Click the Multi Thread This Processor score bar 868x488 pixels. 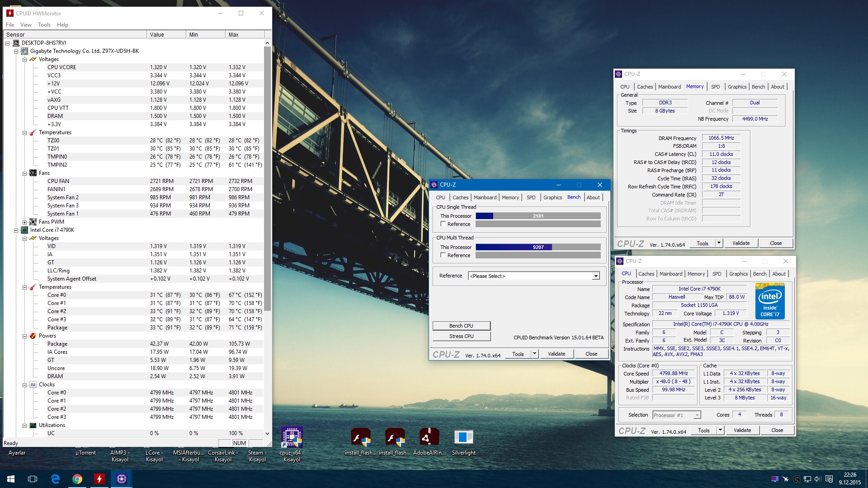pyautogui.click(x=538, y=247)
